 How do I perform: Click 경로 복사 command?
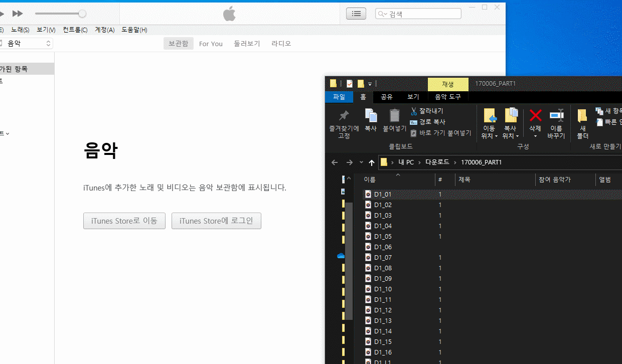point(427,122)
